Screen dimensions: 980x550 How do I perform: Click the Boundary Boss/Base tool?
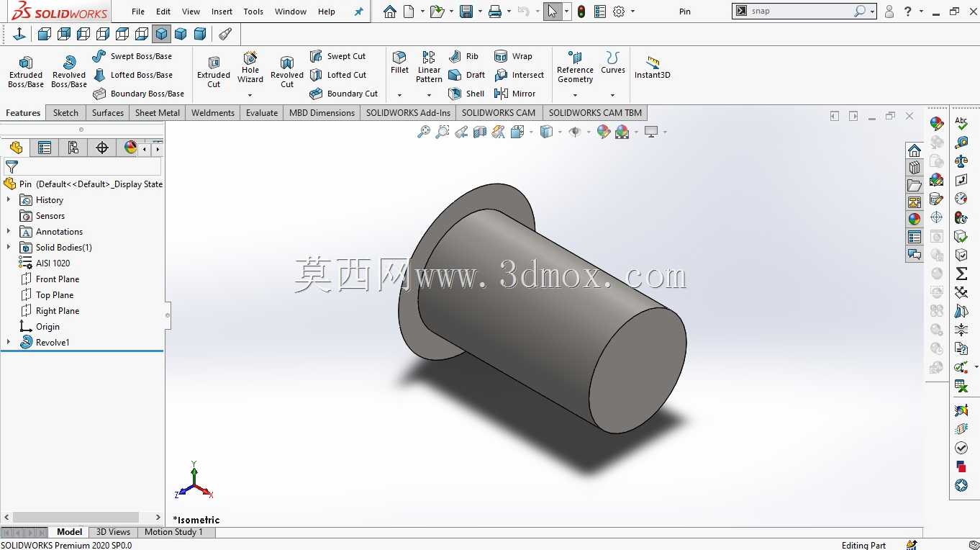(139, 94)
